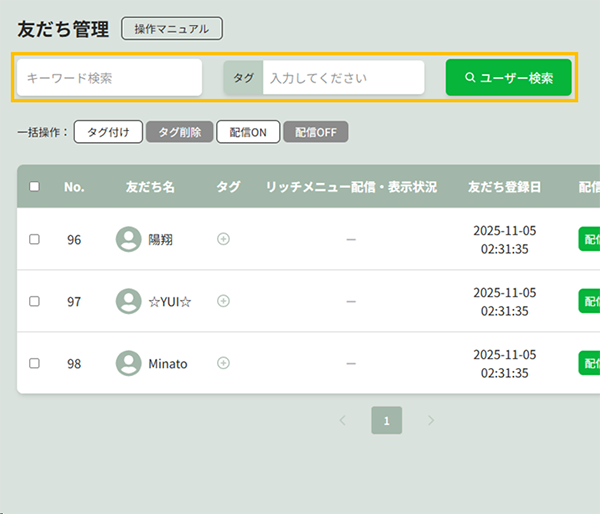Viewport: 600px width, 514px height.
Task: Click the add tag plus icon for ☆YUI☆
Action: pos(223,301)
